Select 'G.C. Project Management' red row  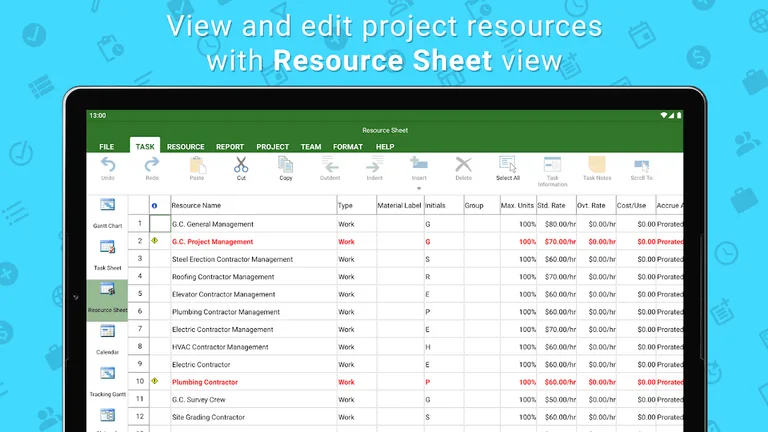213,241
